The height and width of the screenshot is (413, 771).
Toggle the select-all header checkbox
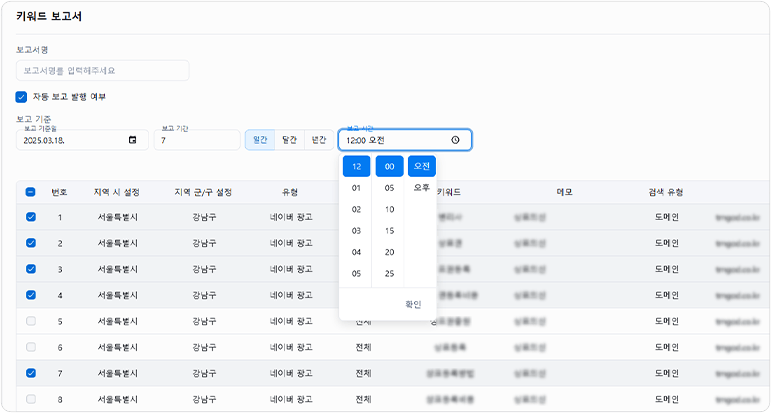click(30, 192)
